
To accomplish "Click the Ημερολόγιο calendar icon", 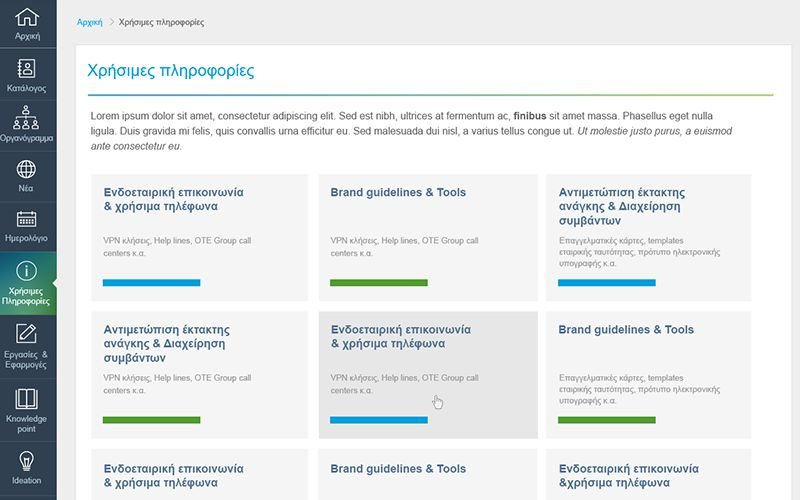I will (28, 219).
